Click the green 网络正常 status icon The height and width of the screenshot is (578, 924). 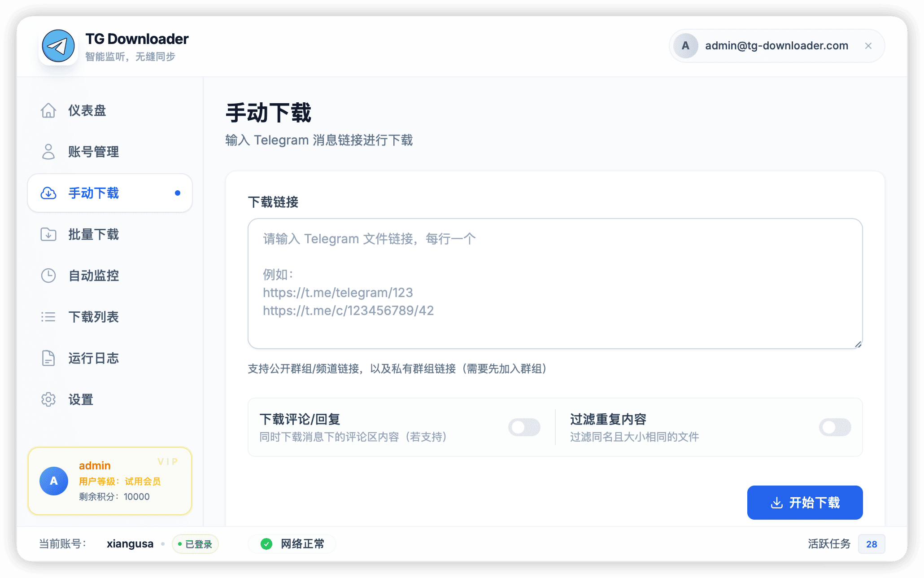pos(267,544)
